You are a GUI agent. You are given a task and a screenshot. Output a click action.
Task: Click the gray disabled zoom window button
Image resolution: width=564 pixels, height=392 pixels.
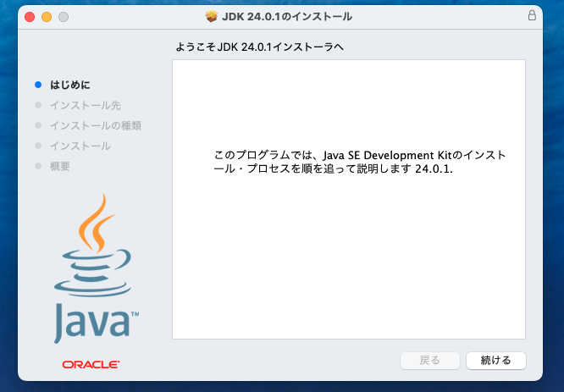point(64,17)
